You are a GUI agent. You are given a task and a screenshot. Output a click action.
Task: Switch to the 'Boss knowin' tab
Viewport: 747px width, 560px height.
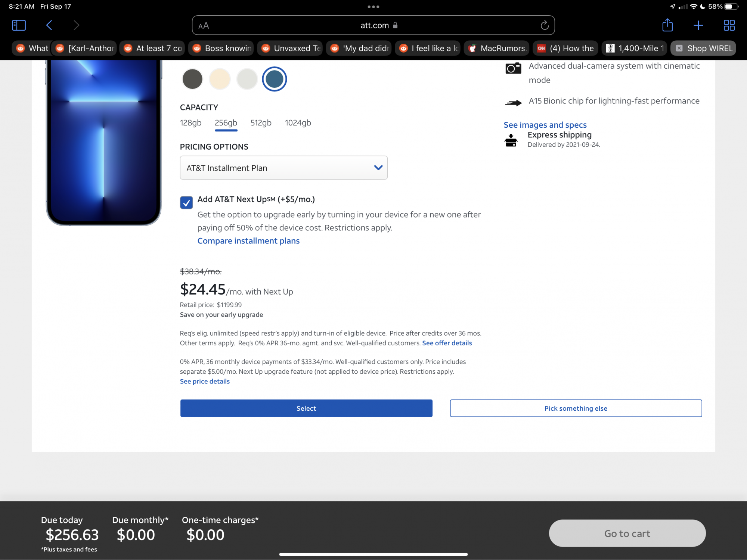[x=221, y=48]
